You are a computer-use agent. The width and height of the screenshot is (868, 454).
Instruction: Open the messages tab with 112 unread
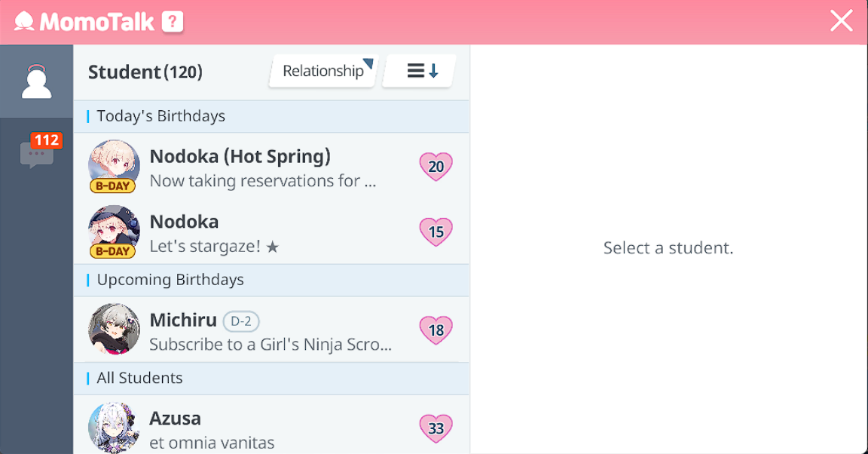(37, 155)
